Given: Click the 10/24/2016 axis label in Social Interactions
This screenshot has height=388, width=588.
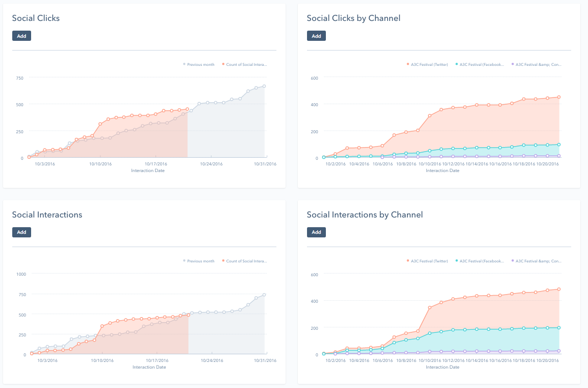Looking at the screenshot, I should coord(211,359).
